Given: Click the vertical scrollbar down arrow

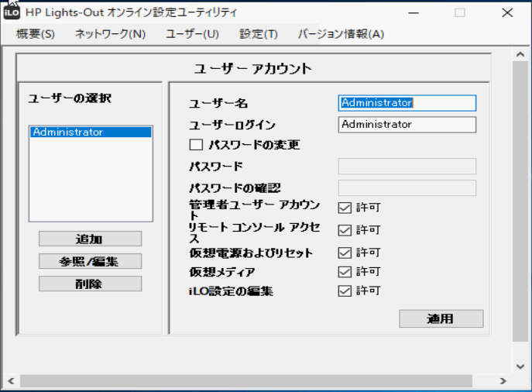Looking at the screenshot, I should coord(520,366).
